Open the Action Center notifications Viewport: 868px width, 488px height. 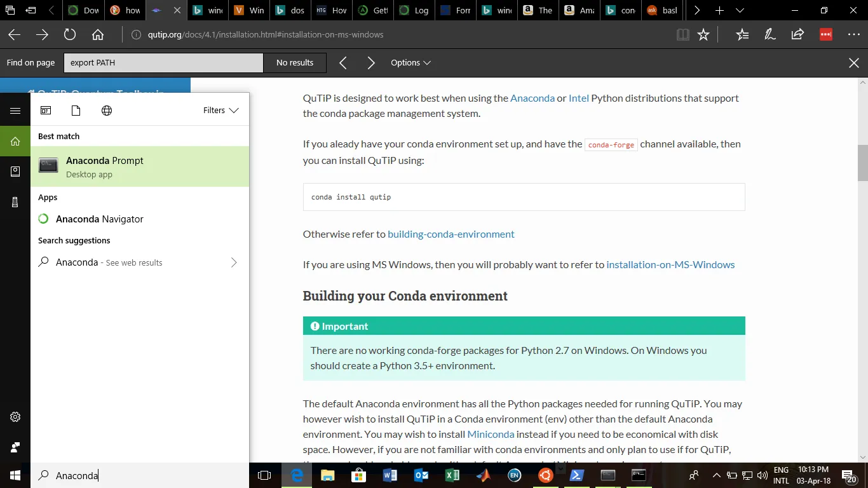(x=849, y=475)
